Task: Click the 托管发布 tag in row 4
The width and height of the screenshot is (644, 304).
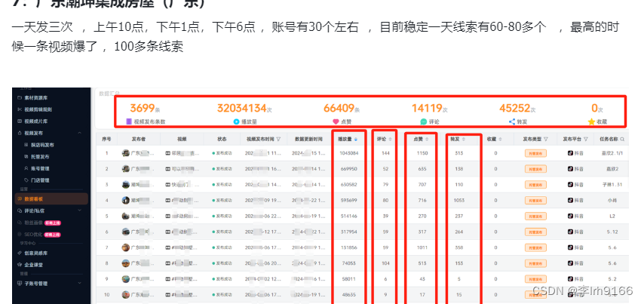Action: 535,201
